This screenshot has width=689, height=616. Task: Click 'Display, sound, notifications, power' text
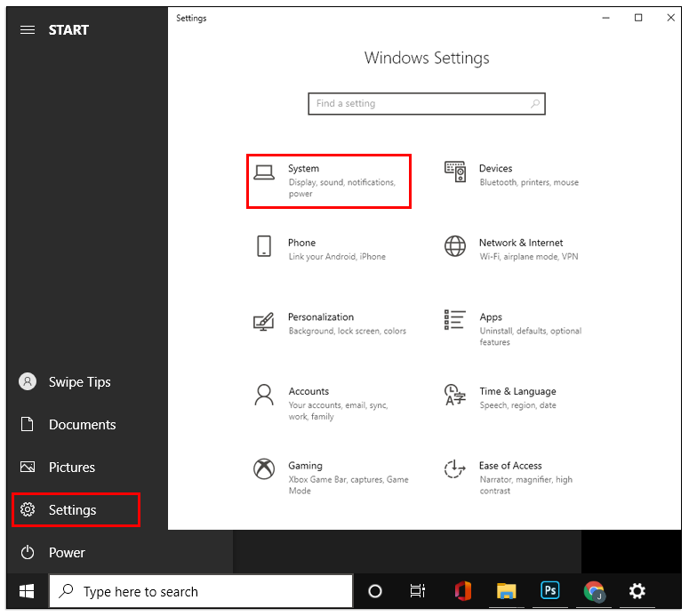(x=342, y=188)
